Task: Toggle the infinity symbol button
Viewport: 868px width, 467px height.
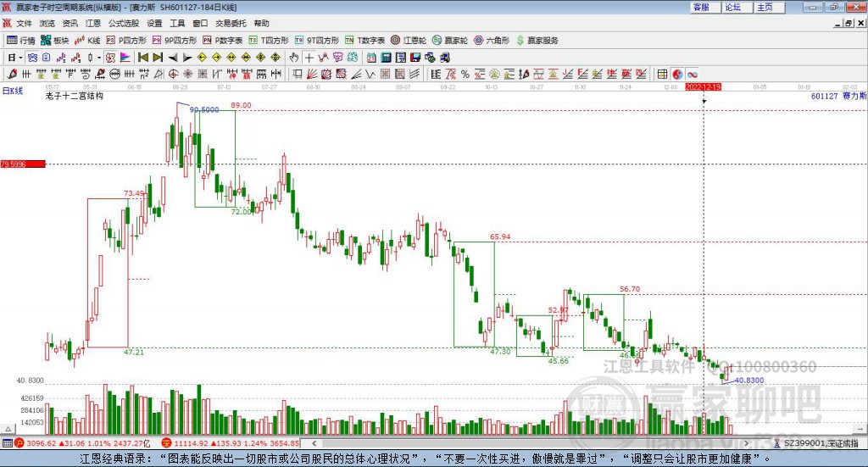Action: [692, 74]
